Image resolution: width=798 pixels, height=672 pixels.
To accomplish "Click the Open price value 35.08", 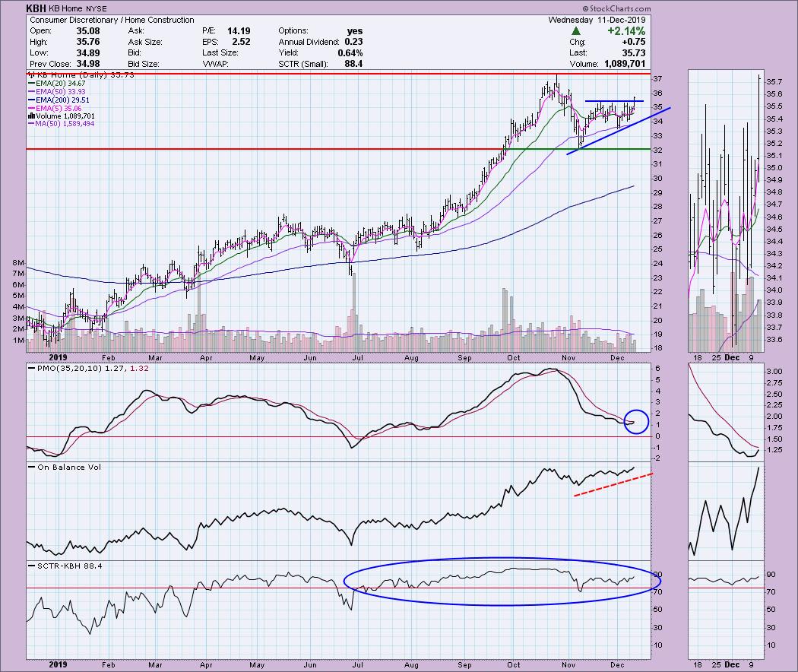I will point(88,31).
